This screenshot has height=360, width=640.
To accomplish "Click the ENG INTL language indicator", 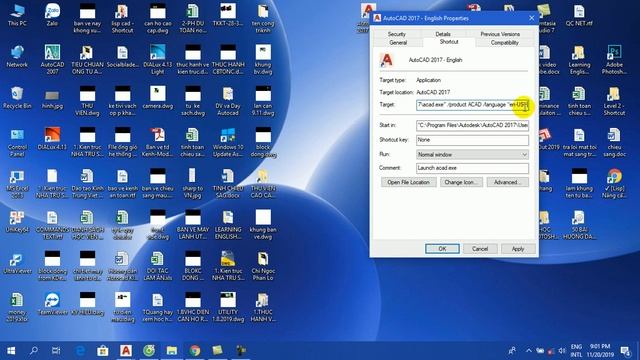I will pyautogui.click(x=576, y=351).
